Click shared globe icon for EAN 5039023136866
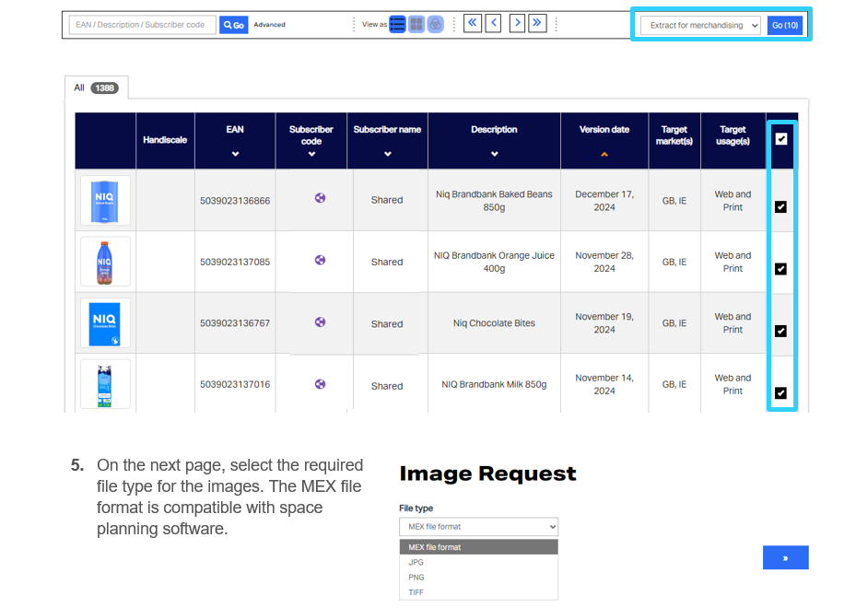The width and height of the screenshot is (868, 608). (320, 198)
